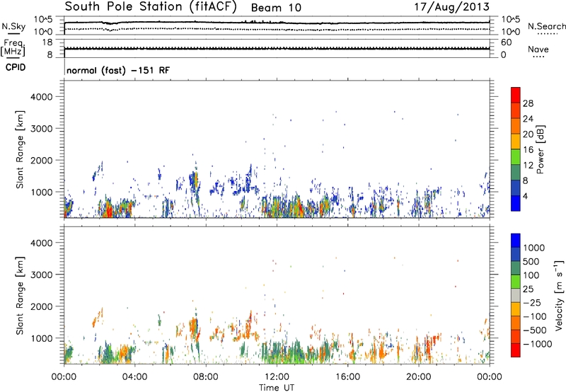This screenshot has height=392, width=566.
Task: Click the '-100' value on the Velocity colorbar
Action: click(x=535, y=316)
